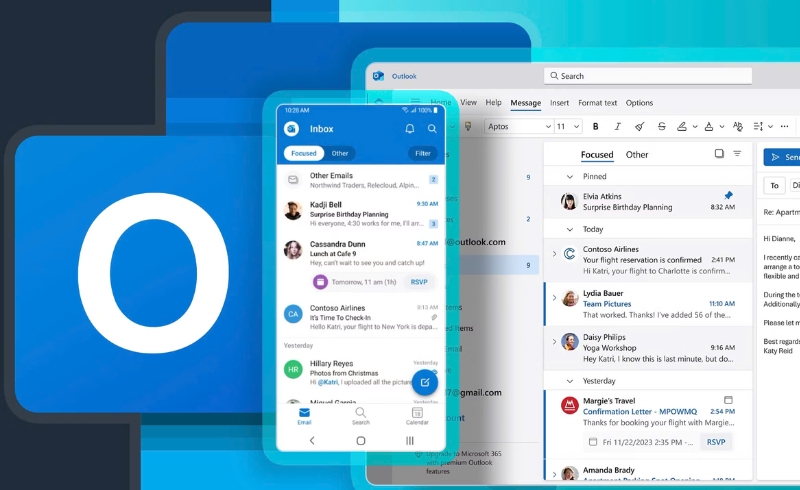This screenshot has width=800, height=490.
Task: Expand the Daisy Philips conversation chevron
Action: [x=554, y=341]
